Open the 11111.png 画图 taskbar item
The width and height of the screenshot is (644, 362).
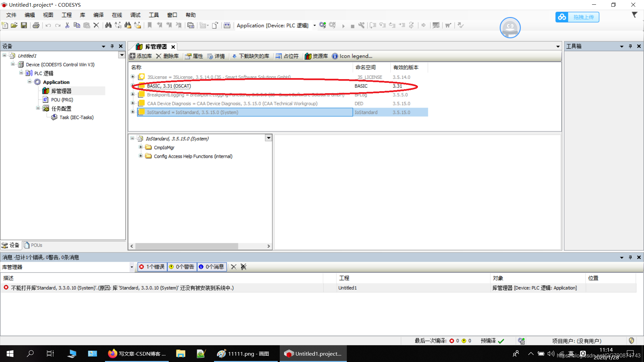coord(246,354)
